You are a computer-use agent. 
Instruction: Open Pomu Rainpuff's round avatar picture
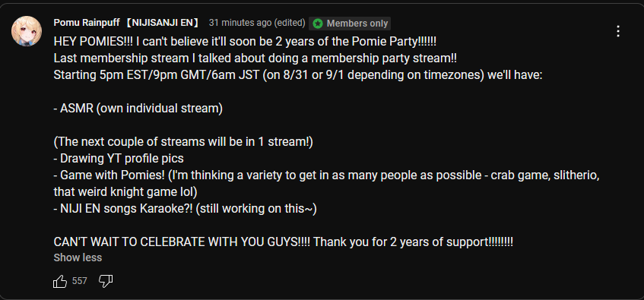click(27, 31)
